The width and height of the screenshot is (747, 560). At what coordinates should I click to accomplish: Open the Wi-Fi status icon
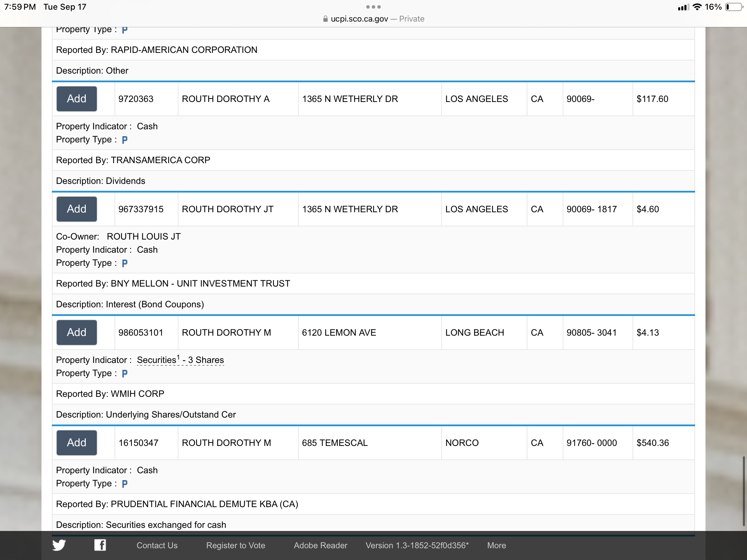click(697, 7)
